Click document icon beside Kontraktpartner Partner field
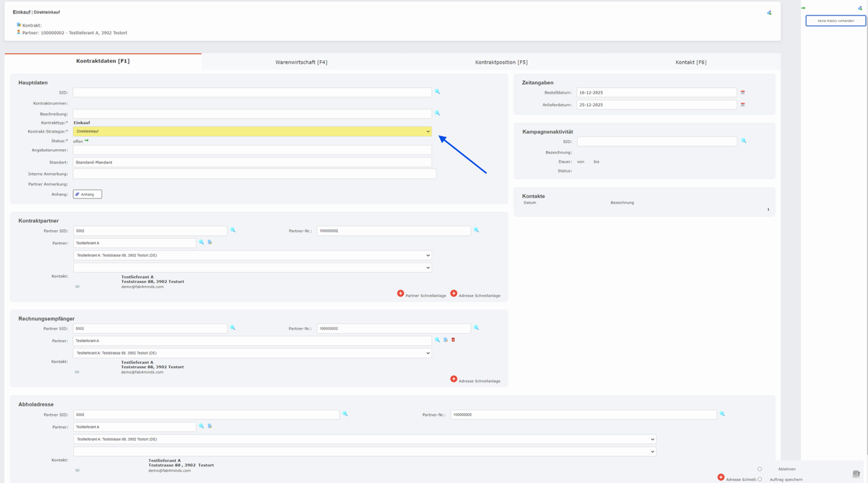Screen dimensions: 868x483 tap(210, 242)
